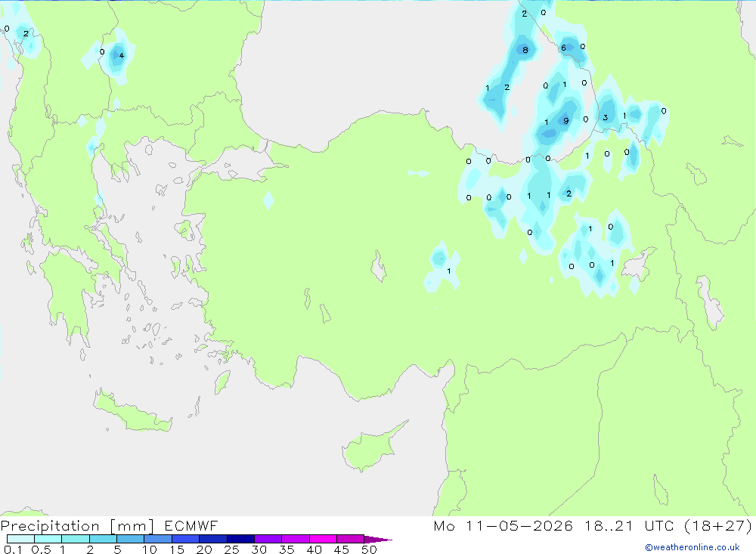Click the forecast offset '(18+27)'
Image resolution: width=756 pixels, height=554 pixels.
pyautogui.click(x=718, y=526)
